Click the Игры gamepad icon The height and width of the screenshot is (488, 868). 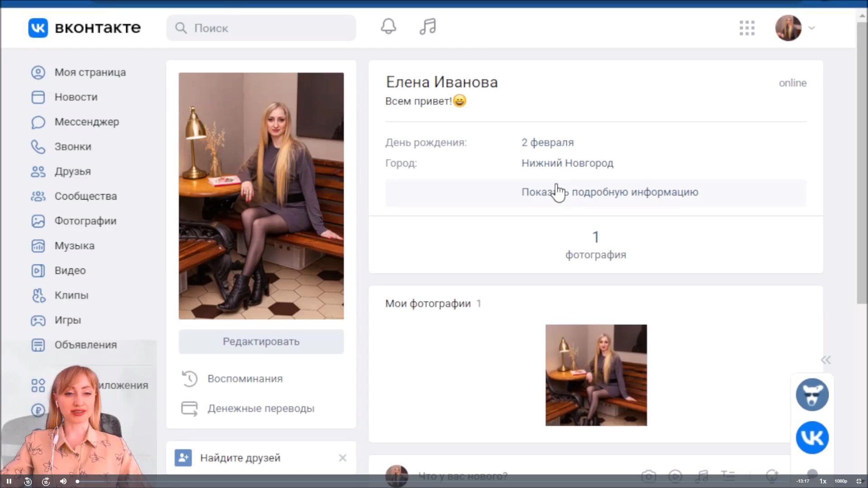pos(38,320)
